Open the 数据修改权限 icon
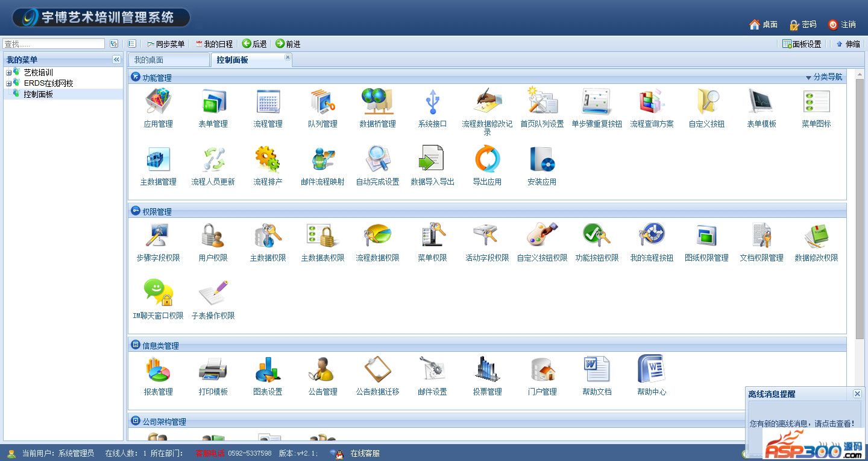The width and height of the screenshot is (868, 461). [x=817, y=235]
